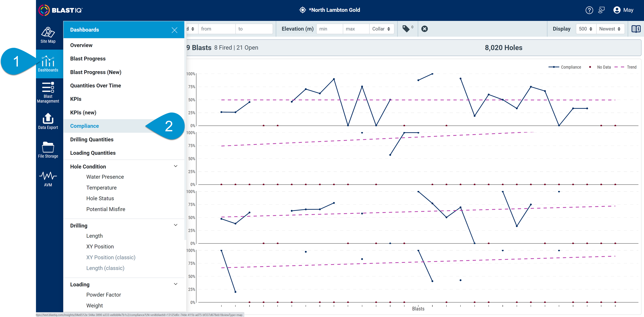Open the May user account menu
Image resolution: width=644 pixels, height=317 pixels.
[624, 10]
